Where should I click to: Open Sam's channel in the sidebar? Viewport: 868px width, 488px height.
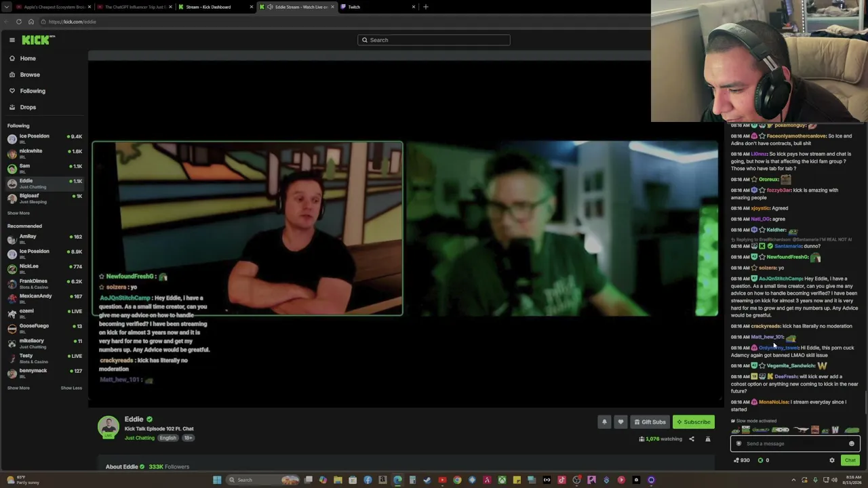(44, 167)
